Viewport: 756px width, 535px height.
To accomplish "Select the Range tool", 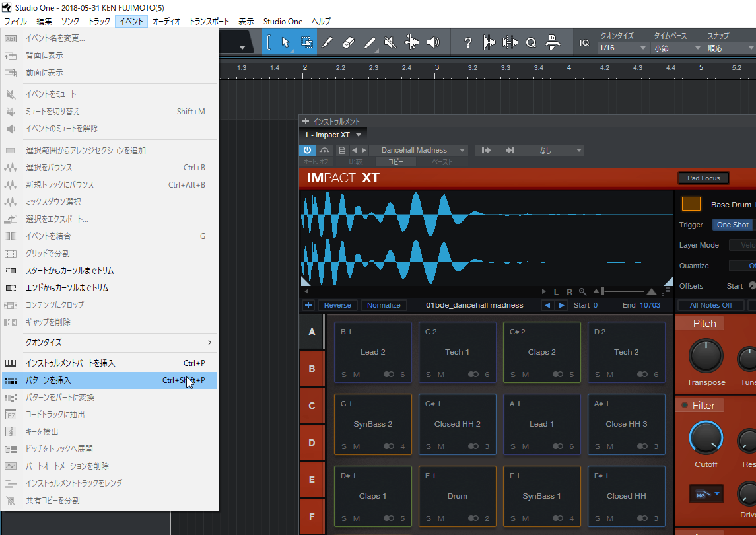I will [306, 42].
